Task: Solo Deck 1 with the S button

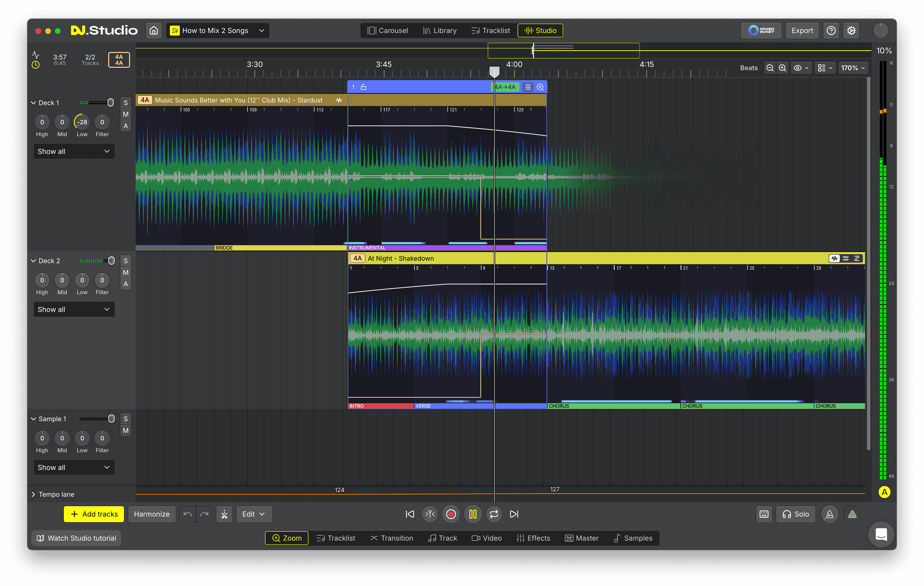Action: 125,102
